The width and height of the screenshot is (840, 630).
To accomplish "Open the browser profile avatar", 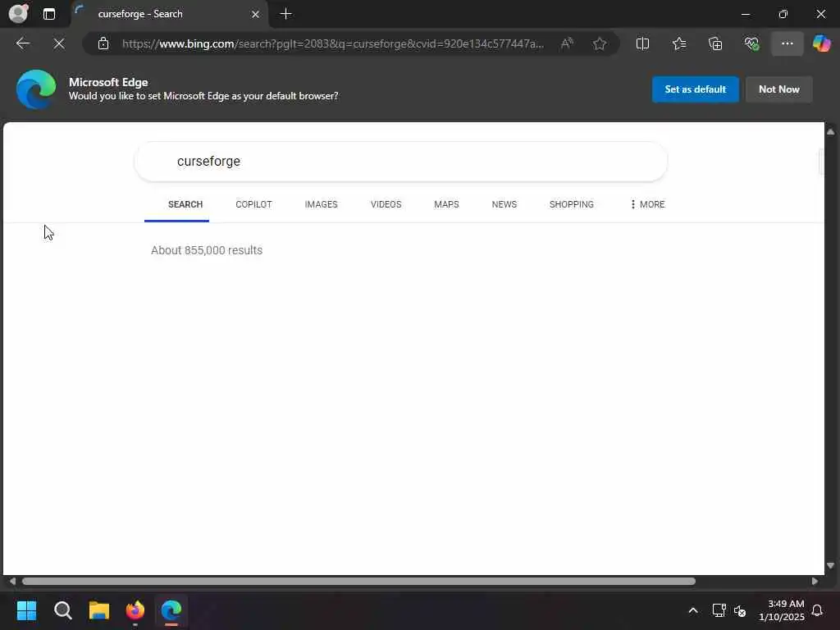I will point(19,13).
